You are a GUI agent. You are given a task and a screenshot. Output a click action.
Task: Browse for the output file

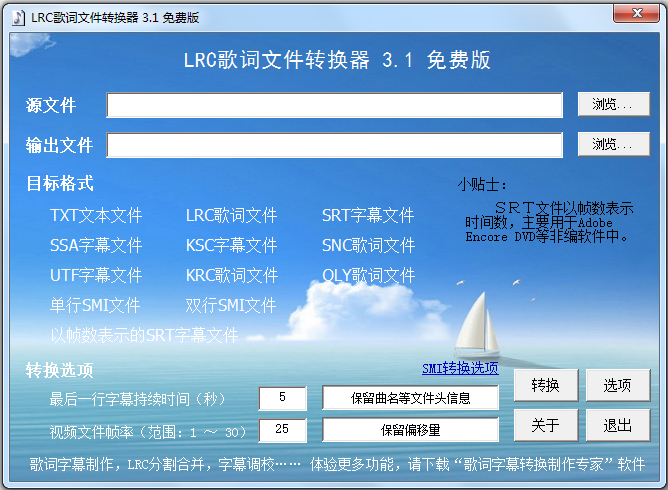click(613, 144)
